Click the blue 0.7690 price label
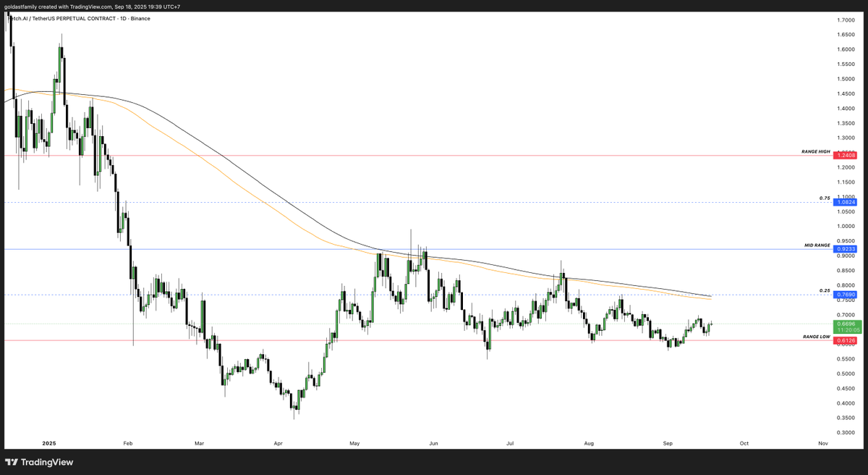This screenshot has height=475, width=868. 846,295
